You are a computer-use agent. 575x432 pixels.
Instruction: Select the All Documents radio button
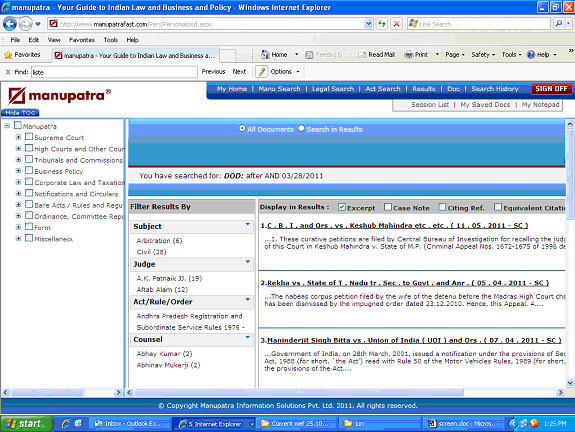pyautogui.click(x=242, y=128)
